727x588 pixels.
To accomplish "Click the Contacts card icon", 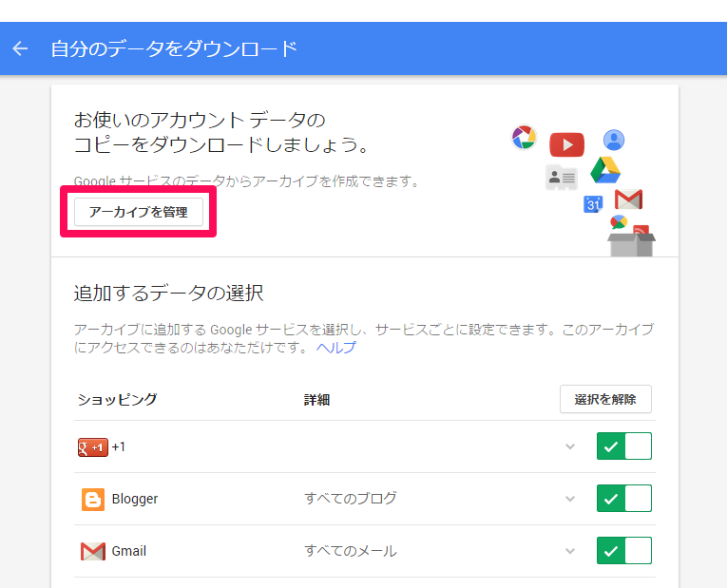I will click(561, 177).
